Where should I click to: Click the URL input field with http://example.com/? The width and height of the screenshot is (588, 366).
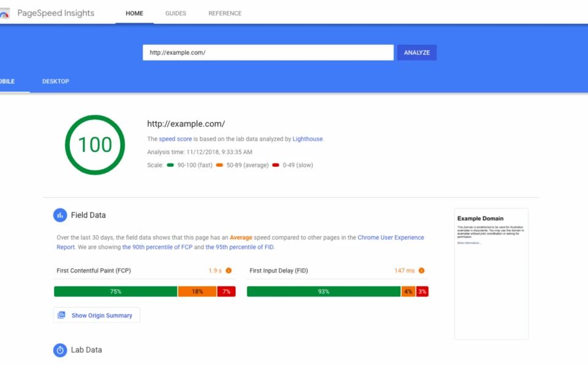[x=268, y=53]
